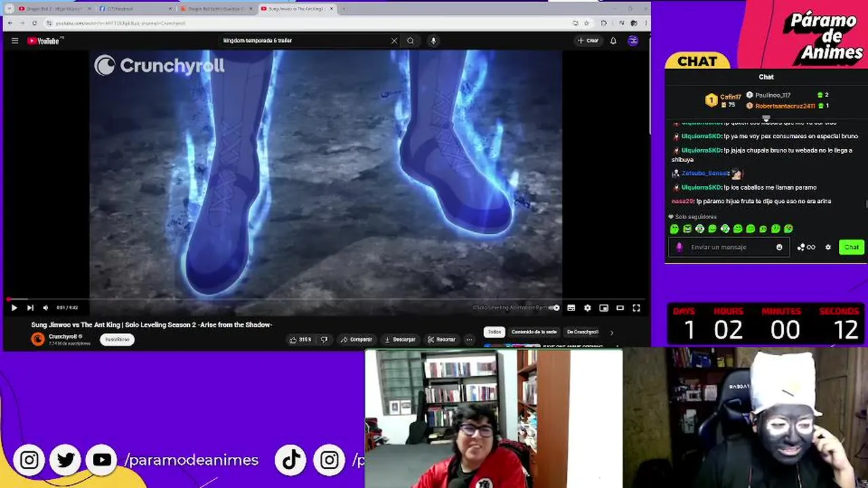Share the video via Compartir
Screen dimensions: 868x488
click(357, 340)
